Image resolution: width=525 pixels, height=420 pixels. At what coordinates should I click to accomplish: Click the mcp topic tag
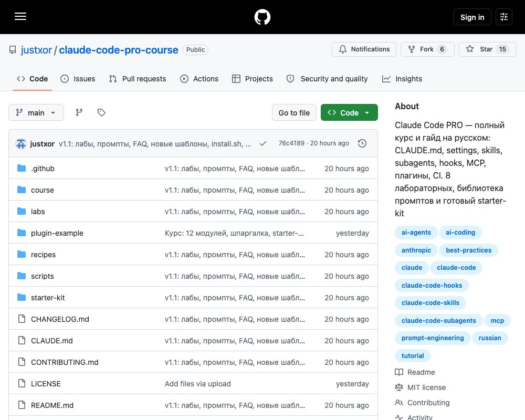click(x=497, y=321)
